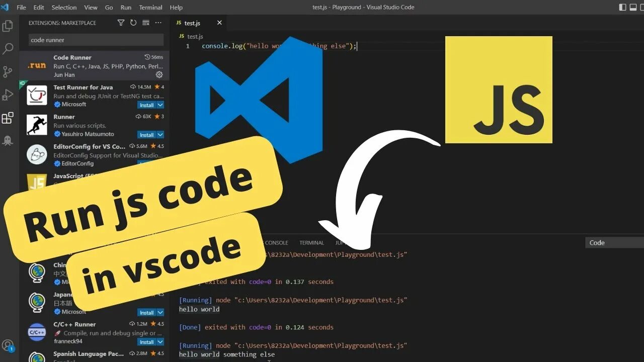Click line number 1 in the editor

click(188, 46)
